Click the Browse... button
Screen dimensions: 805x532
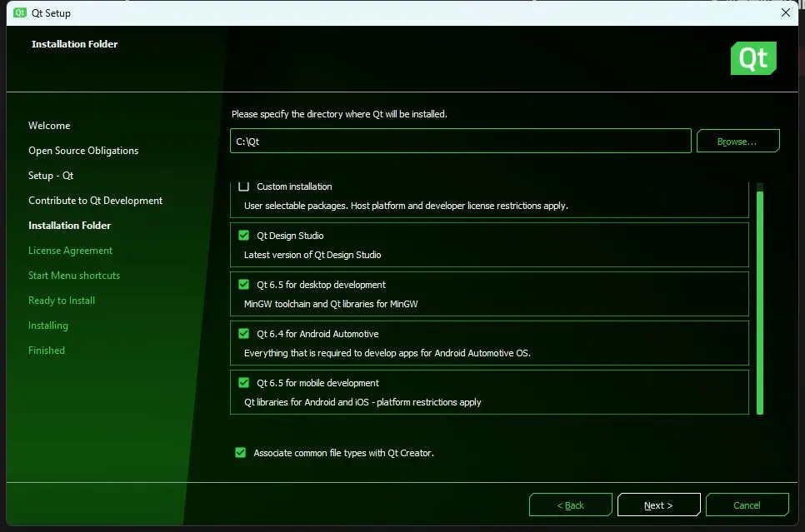(x=737, y=141)
